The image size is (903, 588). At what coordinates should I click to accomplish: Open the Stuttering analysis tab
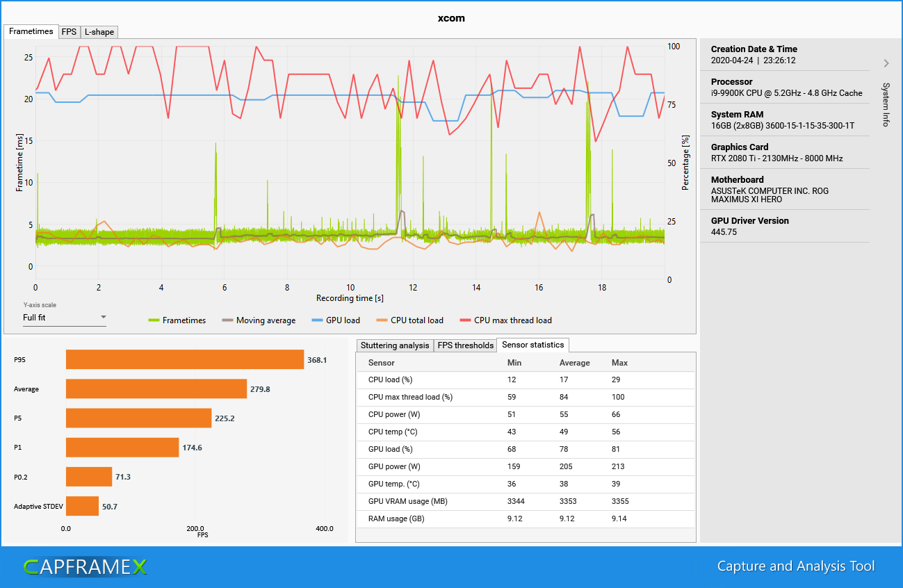394,345
